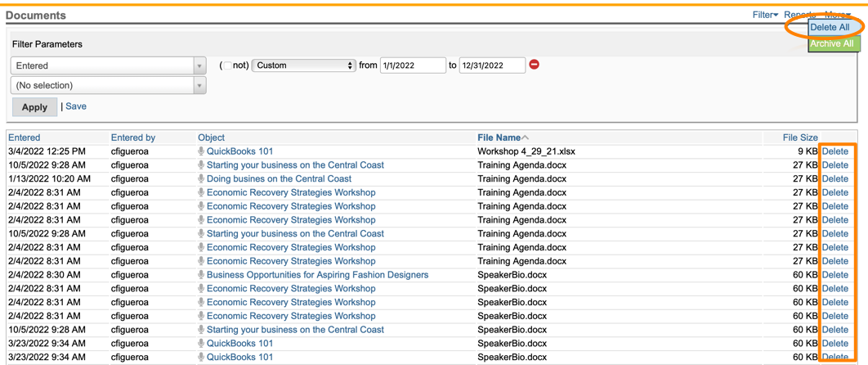The image size is (868, 365).
Task: Delete the Workshop 4_29_21.xlsx document
Action: coord(835,151)
